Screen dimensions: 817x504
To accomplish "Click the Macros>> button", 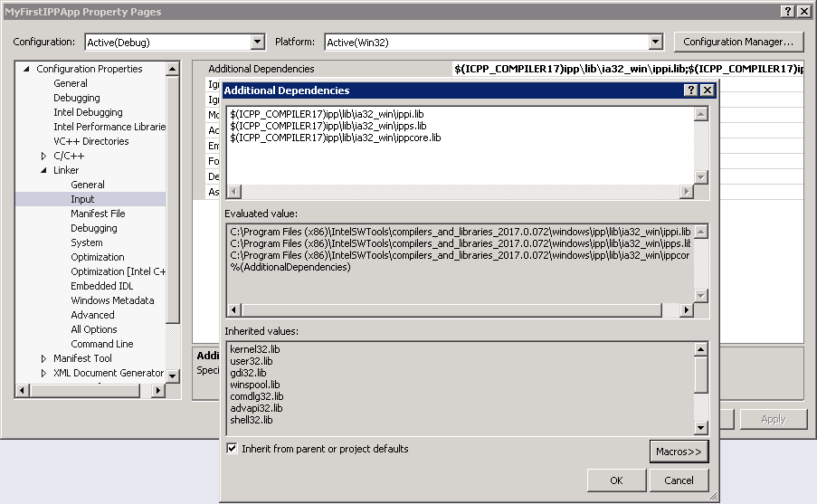I will click(678, 451).
